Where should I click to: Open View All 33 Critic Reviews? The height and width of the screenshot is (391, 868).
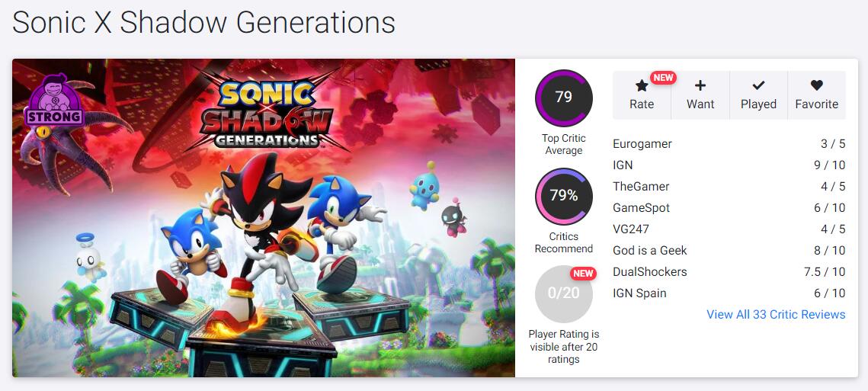776,315
